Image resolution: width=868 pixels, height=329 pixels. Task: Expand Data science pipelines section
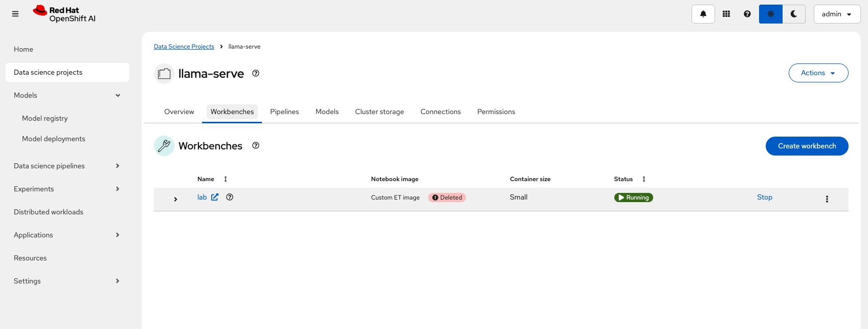68,166
